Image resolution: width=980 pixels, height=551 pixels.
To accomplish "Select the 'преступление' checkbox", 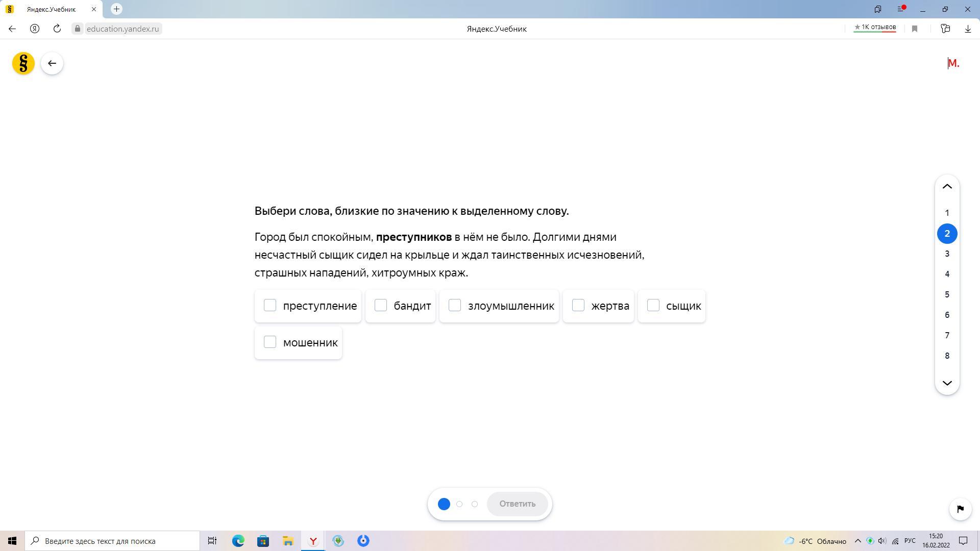I will coord(270,305).
